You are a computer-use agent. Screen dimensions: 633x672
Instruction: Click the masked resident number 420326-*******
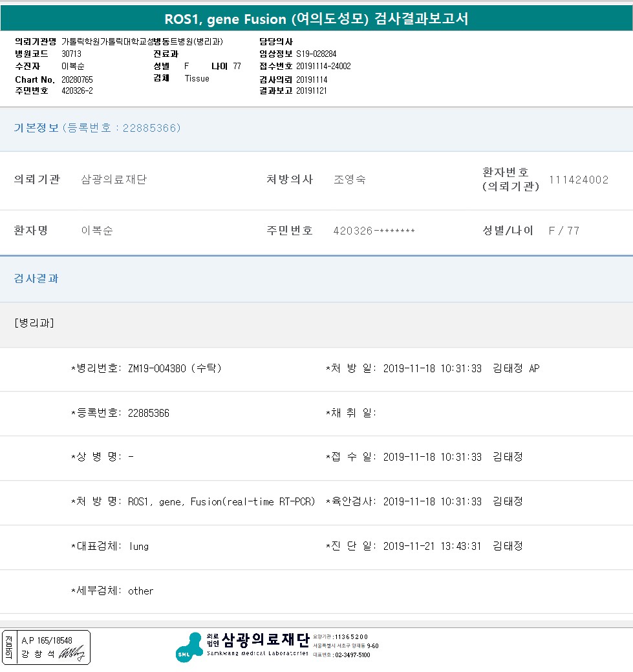tap(374, 231)
